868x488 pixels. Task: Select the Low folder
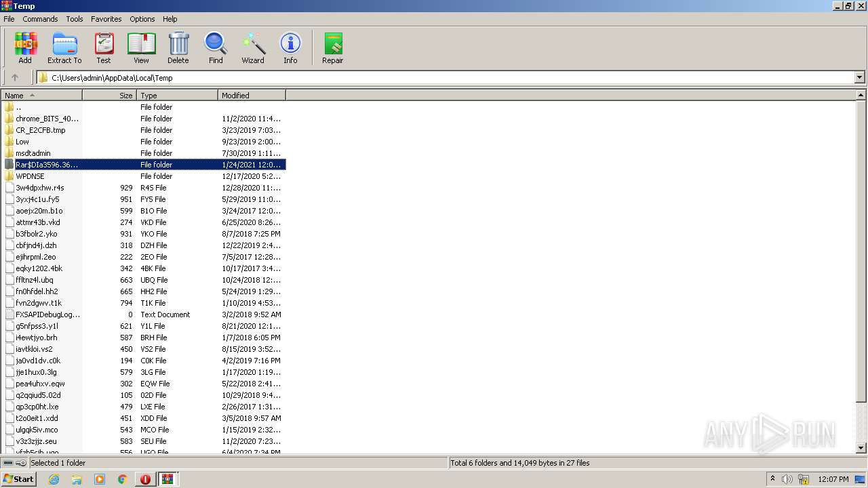[144, 142]
